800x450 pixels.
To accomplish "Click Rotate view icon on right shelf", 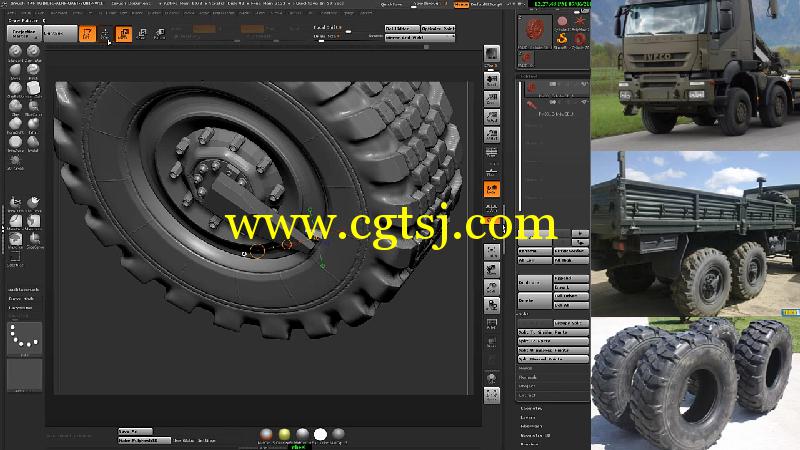I will (492, 305).
